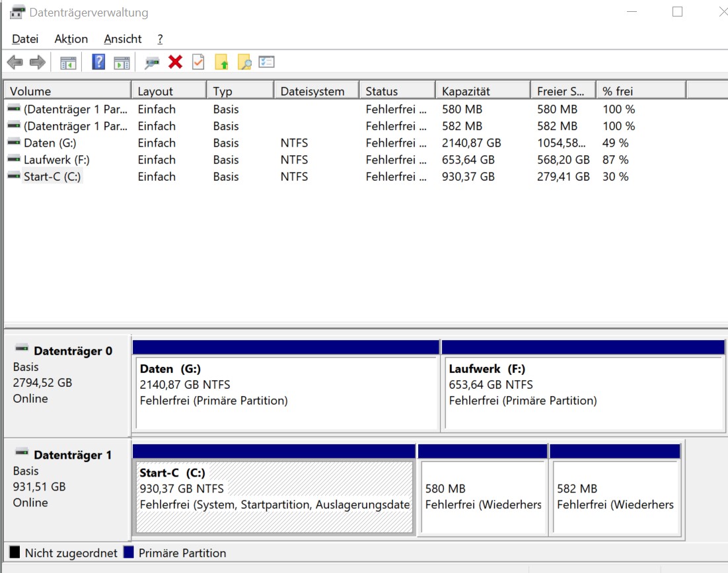Click the 49 % free cell
The height and width of the screenshot is (573, 728).
615,143
